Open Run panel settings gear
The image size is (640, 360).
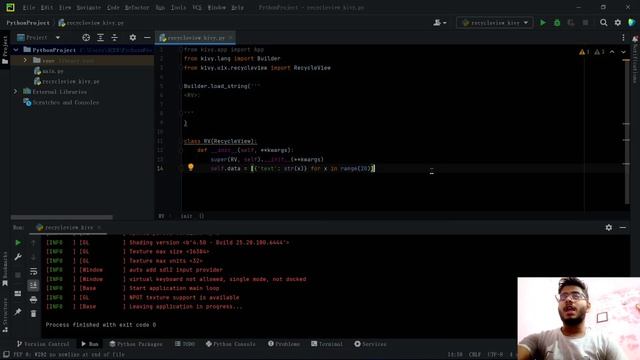coord(609,227)
